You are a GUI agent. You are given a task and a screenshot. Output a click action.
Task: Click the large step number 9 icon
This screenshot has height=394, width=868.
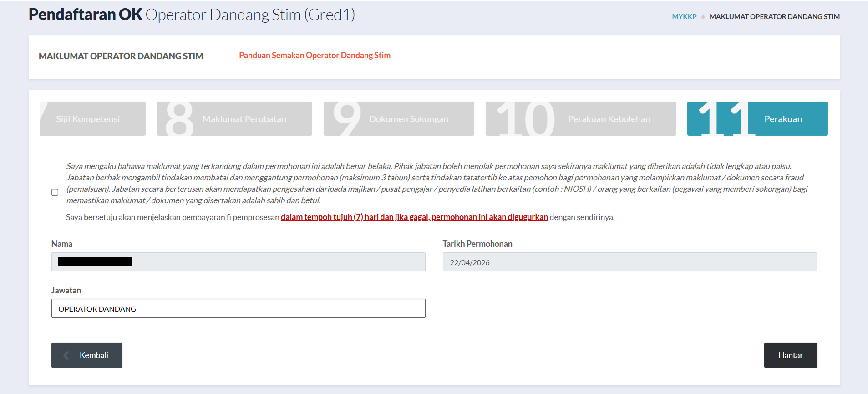coord(346,118)
